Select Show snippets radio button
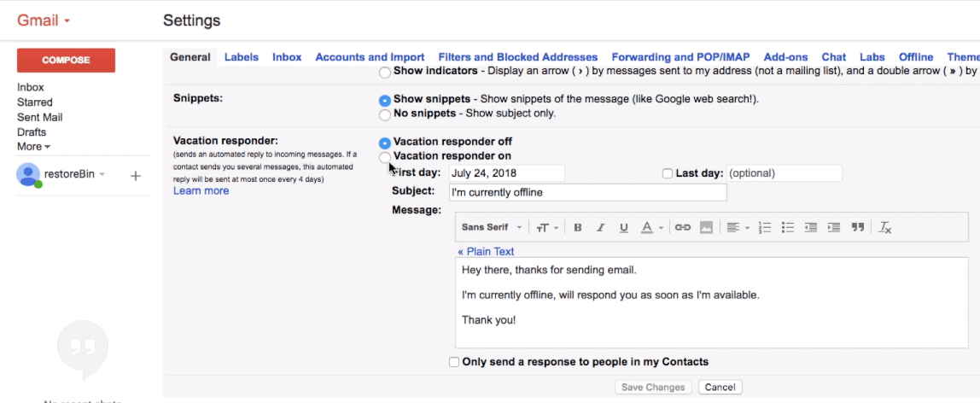Image resolution: width=980 pixels, height=403 pixels. pyautogui.click(x=385, y=100)
